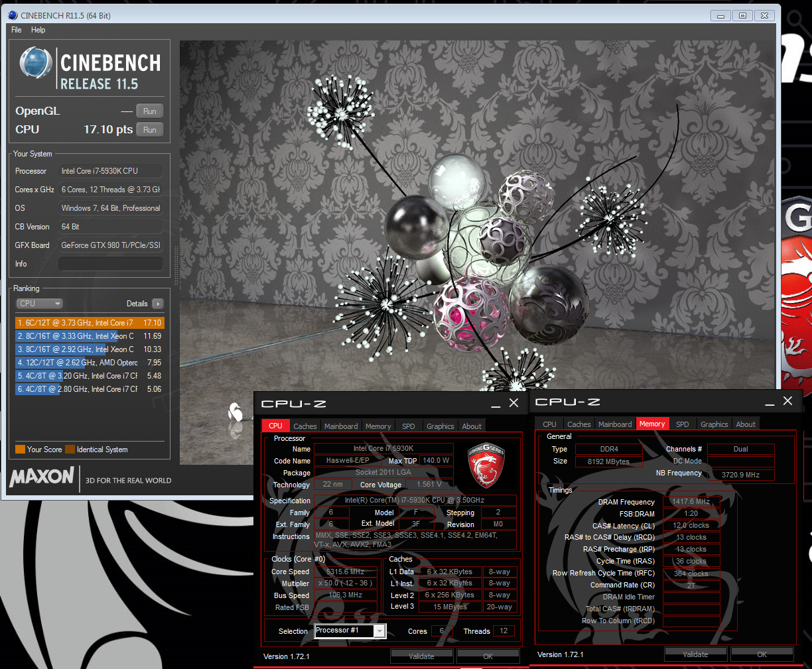
Task: Switch to Mainboard tab in left CPU-Z
Action: click(341, 426)
